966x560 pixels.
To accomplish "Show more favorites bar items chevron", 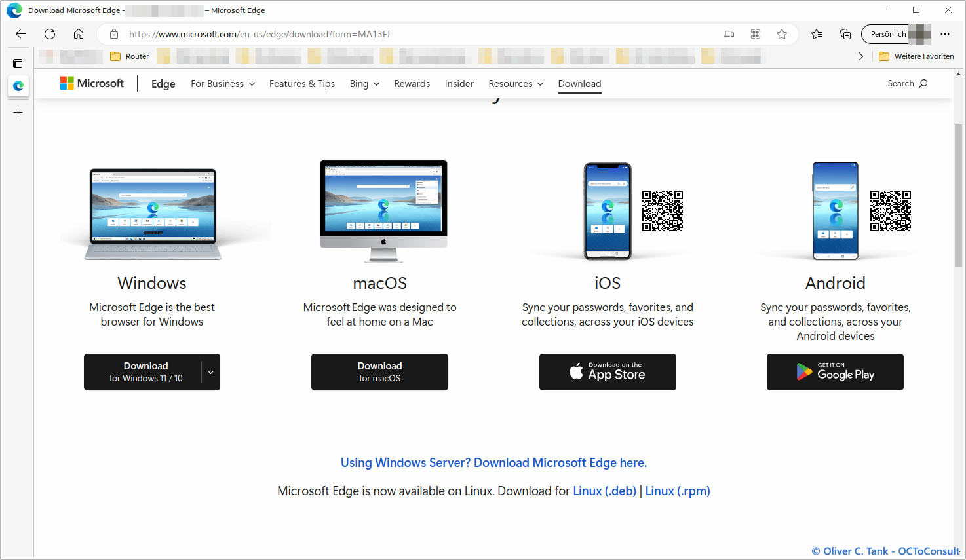I will click(860, 56).
